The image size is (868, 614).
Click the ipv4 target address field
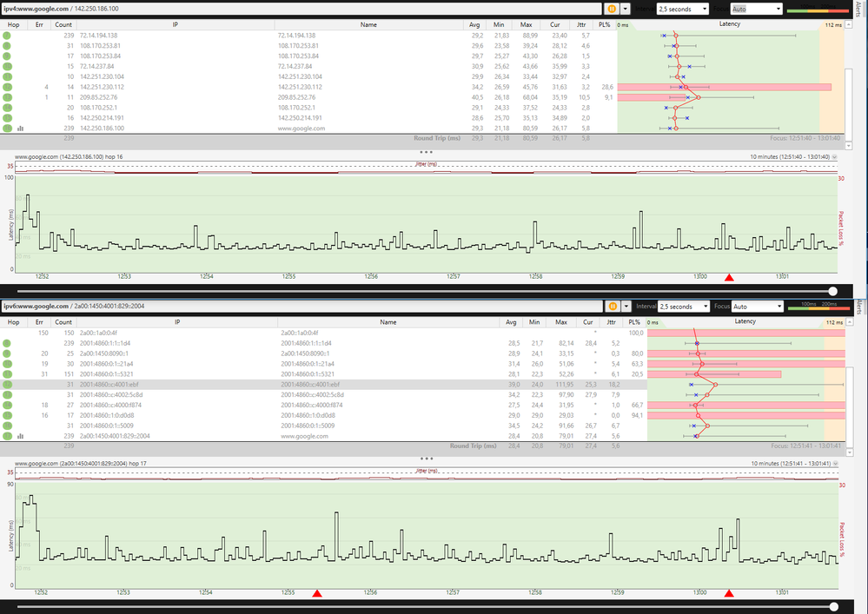301,9
